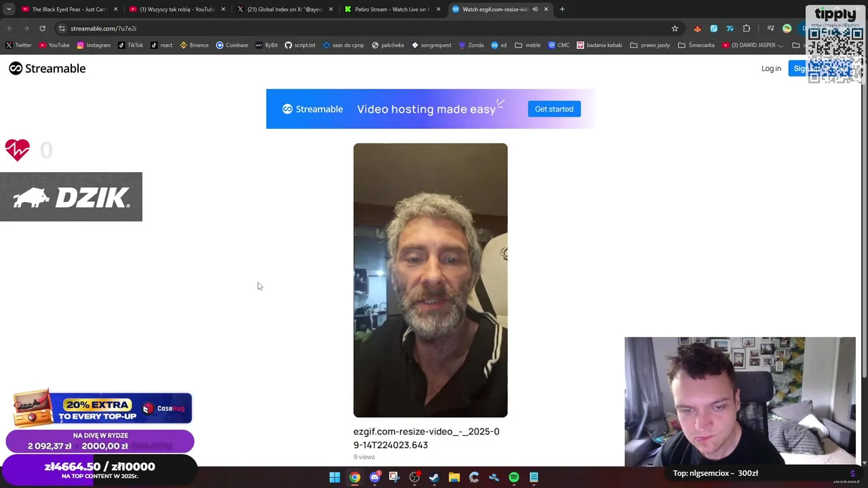Open the Binance bookmark
Image resolution: width=868 pixels, height=488 pixels.
tap(194, 45)
